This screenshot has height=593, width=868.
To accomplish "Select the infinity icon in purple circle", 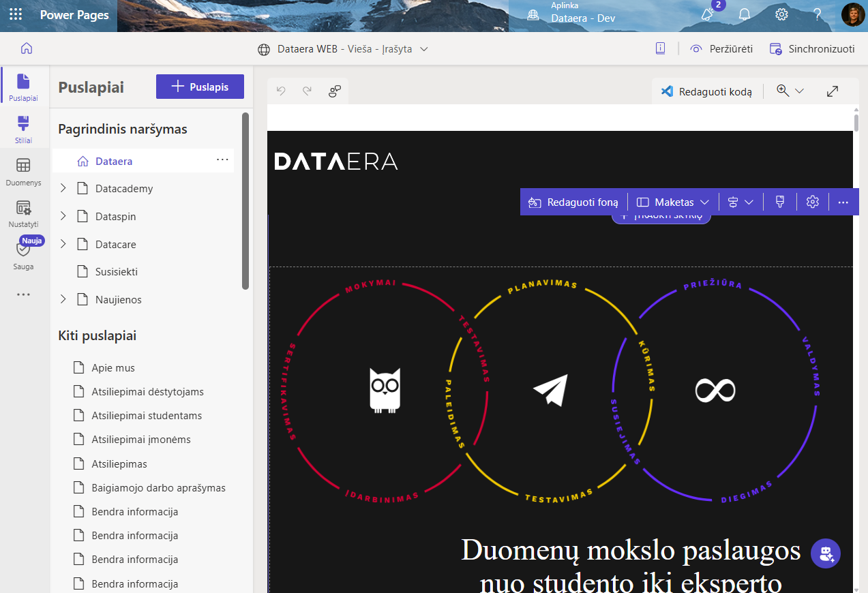I will [715, 390].
